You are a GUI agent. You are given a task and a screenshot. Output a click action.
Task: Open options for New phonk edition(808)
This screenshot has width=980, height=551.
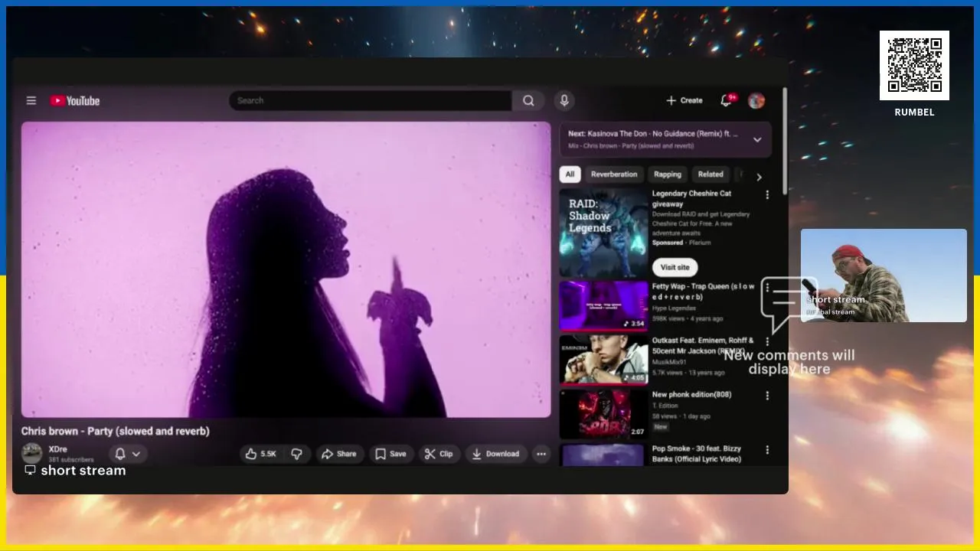point(767,396)
